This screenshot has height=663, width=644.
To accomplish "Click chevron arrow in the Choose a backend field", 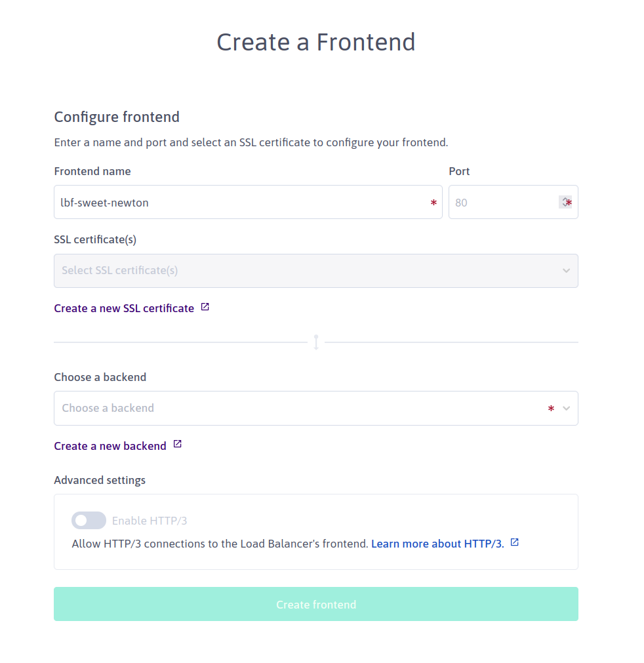I will tap(567, 409).
